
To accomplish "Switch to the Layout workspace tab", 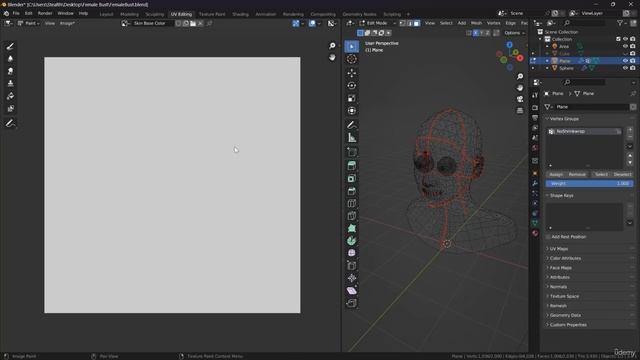I will point(106,14).
